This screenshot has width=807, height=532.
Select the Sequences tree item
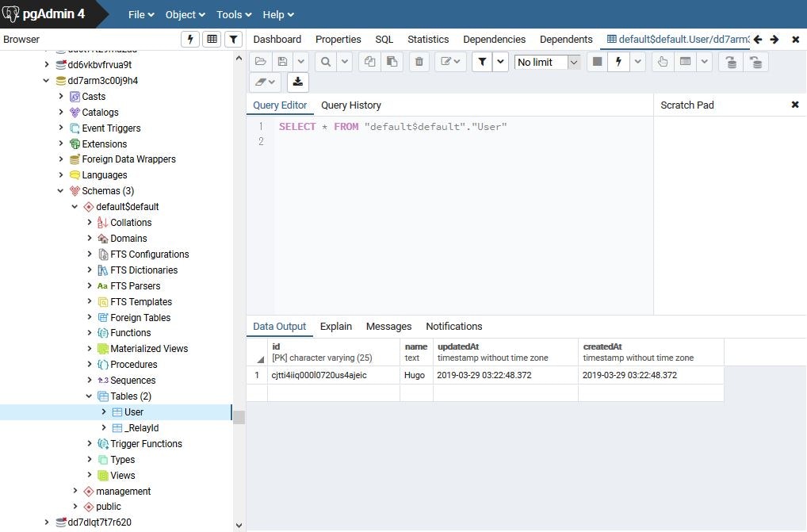click(133, 381)
